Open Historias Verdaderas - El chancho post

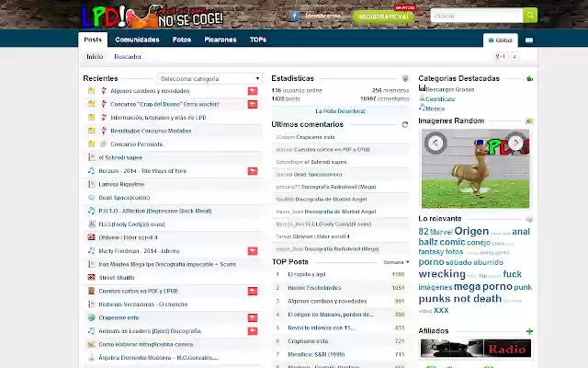(143, 305)
